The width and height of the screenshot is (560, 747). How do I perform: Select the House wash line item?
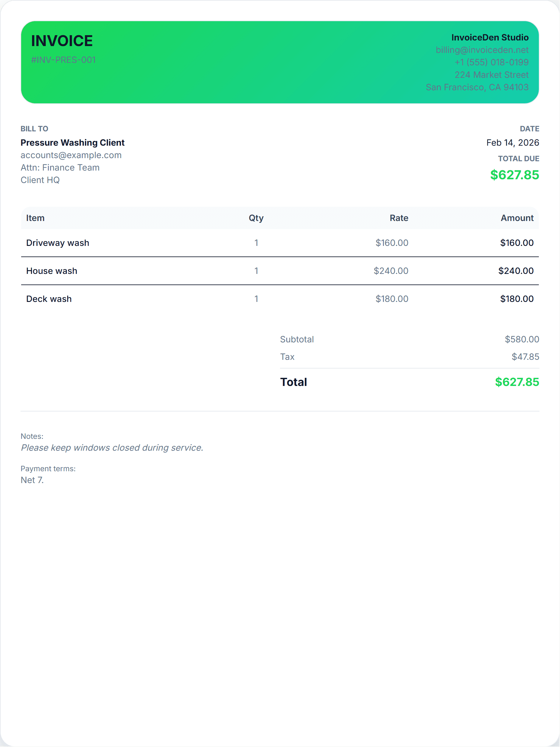(52, 271)
